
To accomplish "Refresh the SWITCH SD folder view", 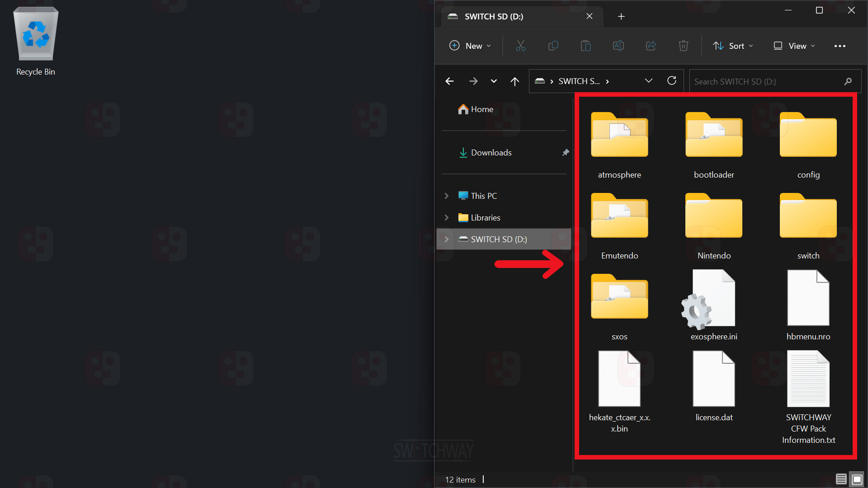I will pos(672,81).
